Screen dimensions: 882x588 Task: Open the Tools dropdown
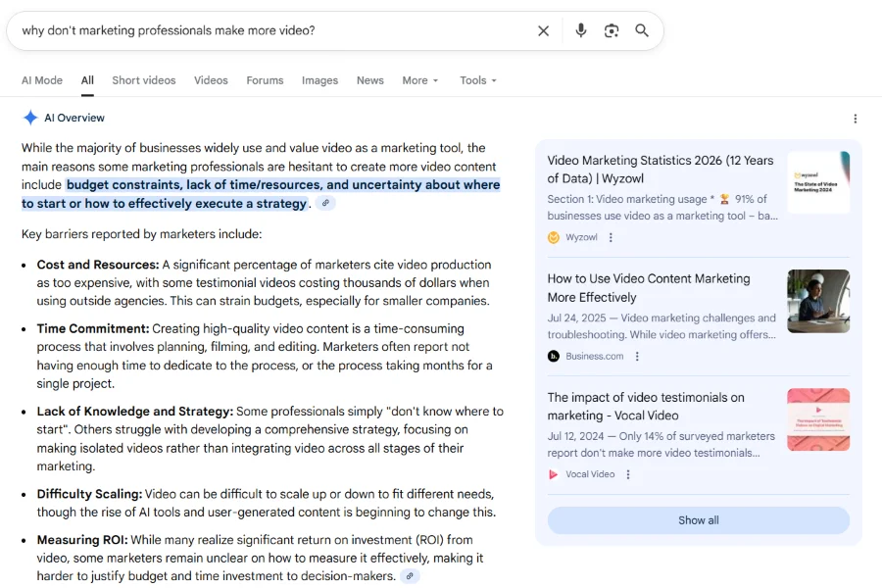point(477,79)
